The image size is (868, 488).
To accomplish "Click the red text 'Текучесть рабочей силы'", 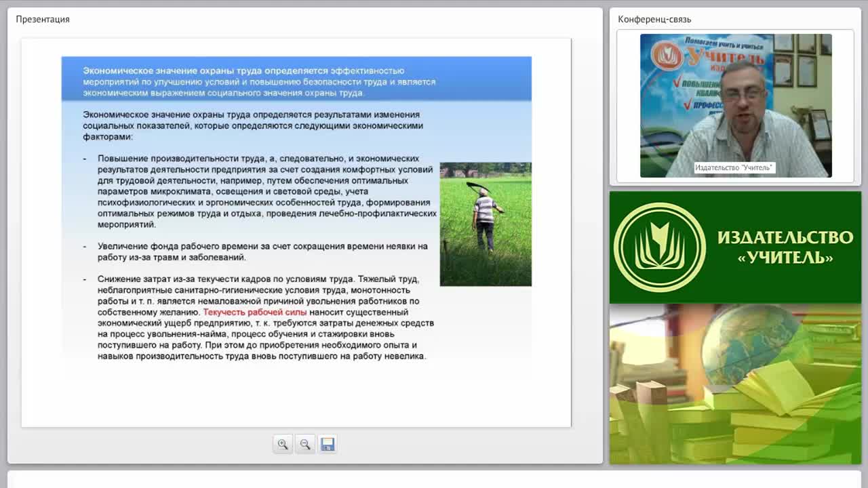I will (255, 312).
